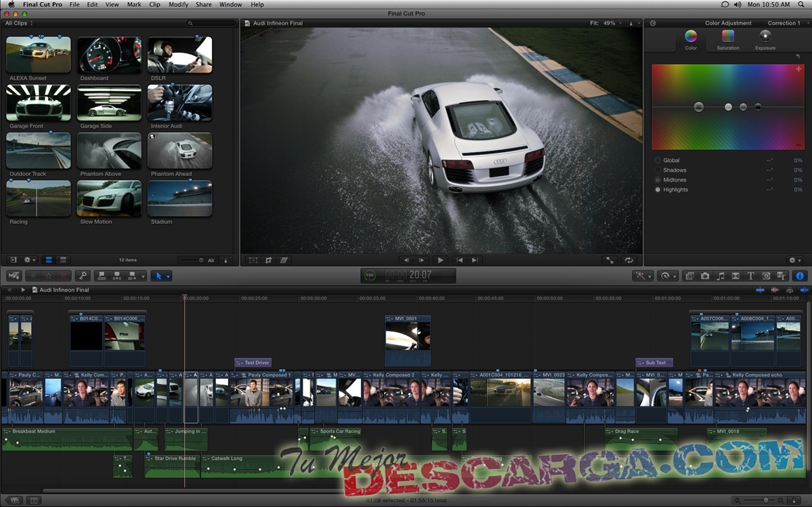Screen dimensions: 812x507
Task: Open the Effects browser icon
Action: click(x=690, y=276)
